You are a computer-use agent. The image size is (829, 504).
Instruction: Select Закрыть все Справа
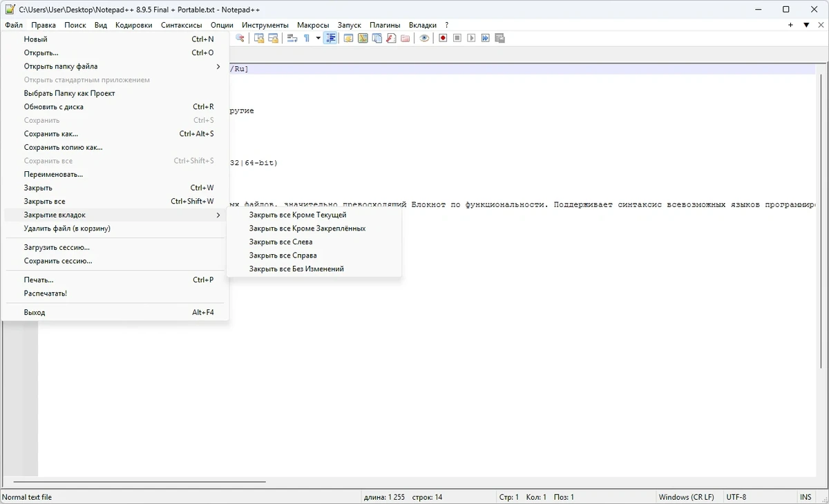(314, 255)
